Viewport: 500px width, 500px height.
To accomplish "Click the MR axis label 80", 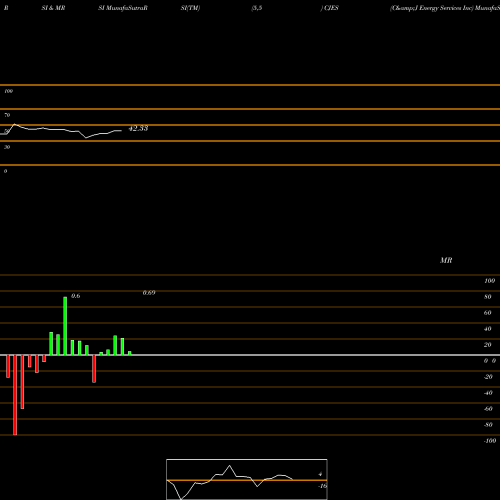I will point(488,297).
